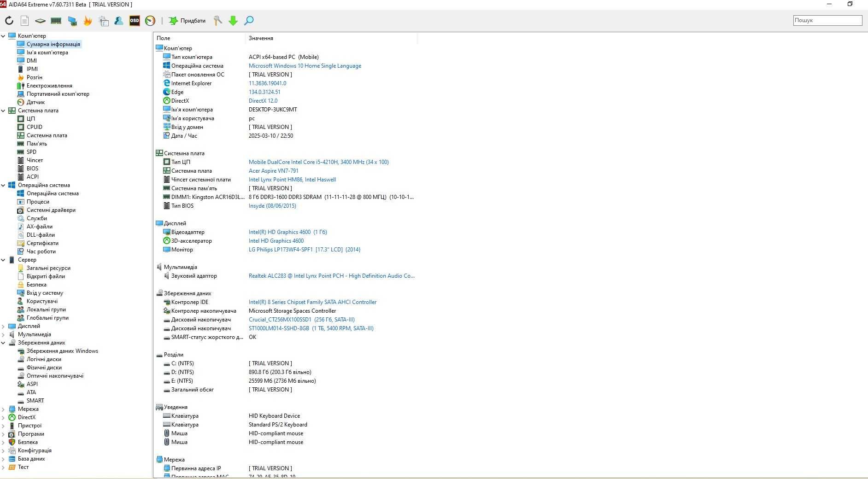Open the SPD tree item
868x479 pixels.
pyautogui.click(x=31, y=152)
